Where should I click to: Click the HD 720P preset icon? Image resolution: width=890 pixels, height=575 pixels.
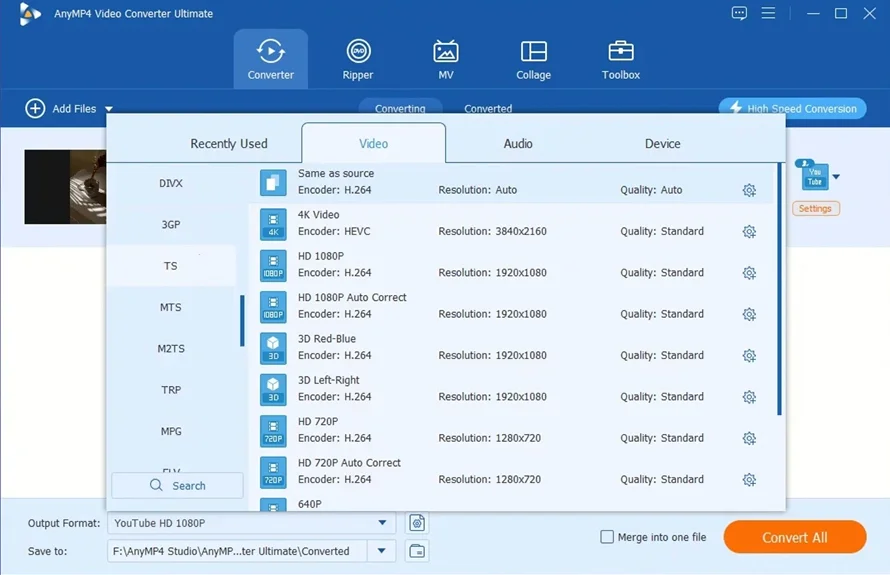click(x=273, y=431)
